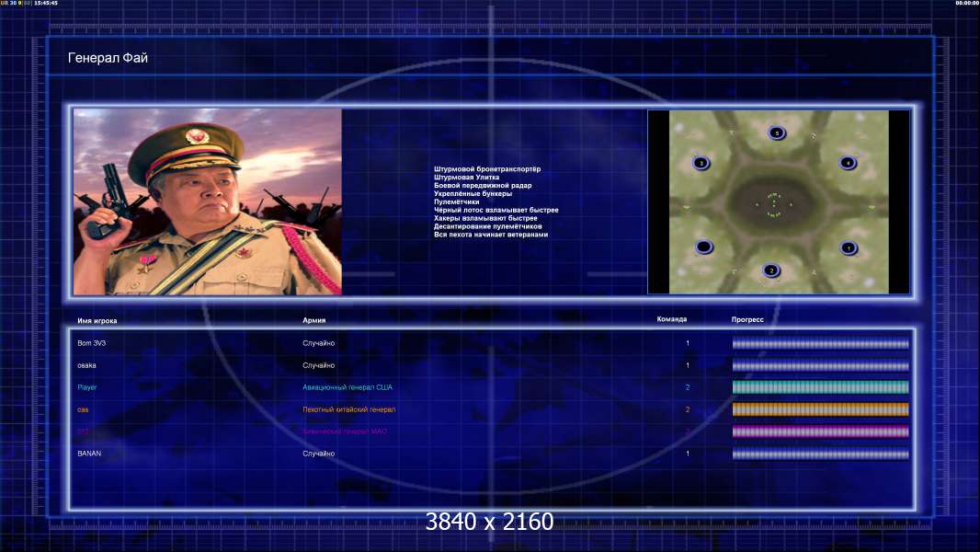The width and height of the screenshot is (980, 552).
Task: Click the line Вся пехота начинает ветеранами
Action: point(491,235)
